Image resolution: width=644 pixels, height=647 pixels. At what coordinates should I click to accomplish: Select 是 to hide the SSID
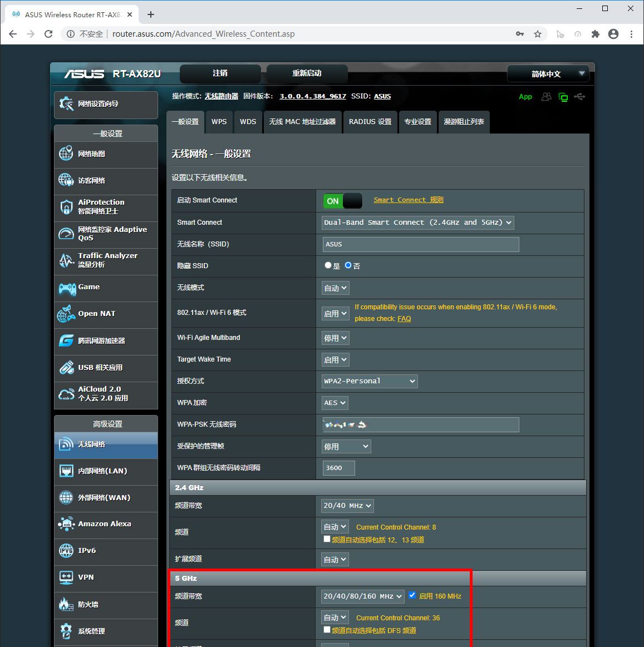coord(328,265)
